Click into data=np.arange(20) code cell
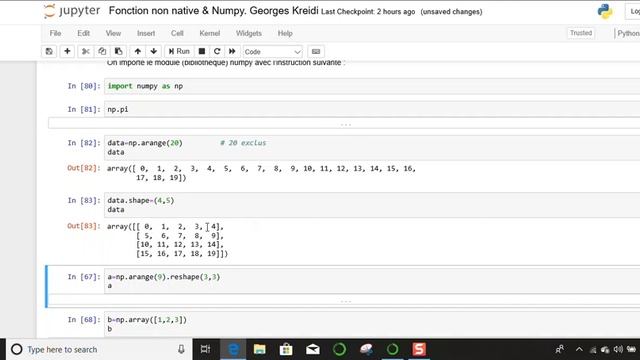 point(371,147)
